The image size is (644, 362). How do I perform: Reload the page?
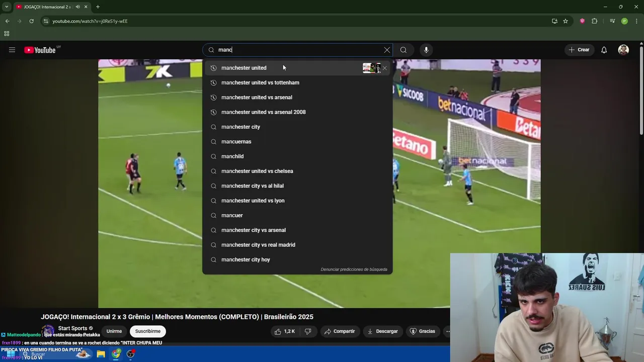click(x=31, y=21)
